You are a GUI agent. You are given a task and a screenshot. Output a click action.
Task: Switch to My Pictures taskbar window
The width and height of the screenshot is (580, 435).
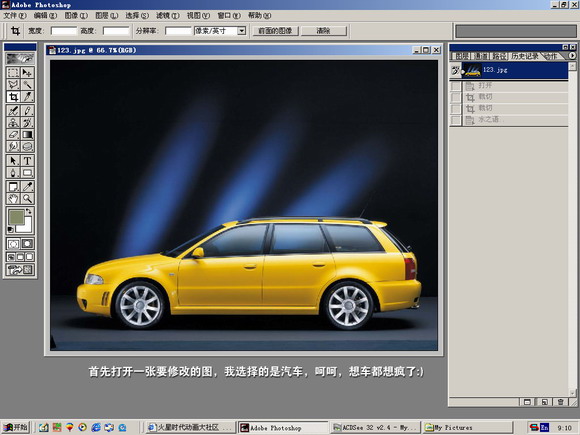468,428
